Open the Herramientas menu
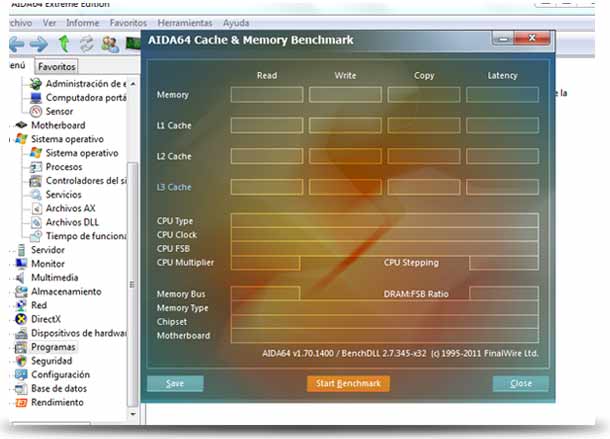Viewport: 610px width, 439px height. click(x=185, y=23)
